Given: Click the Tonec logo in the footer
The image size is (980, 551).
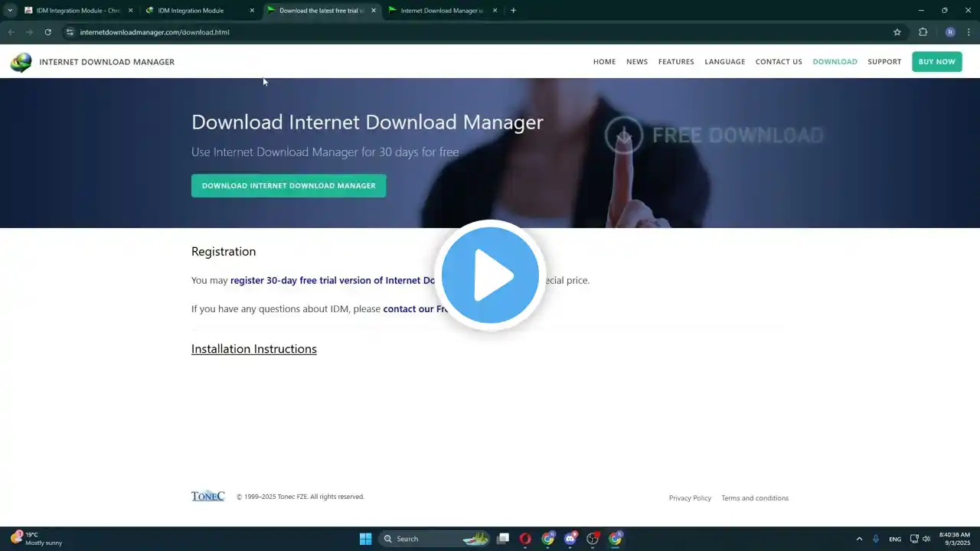Looking at the screenshot, I should 207,497.
